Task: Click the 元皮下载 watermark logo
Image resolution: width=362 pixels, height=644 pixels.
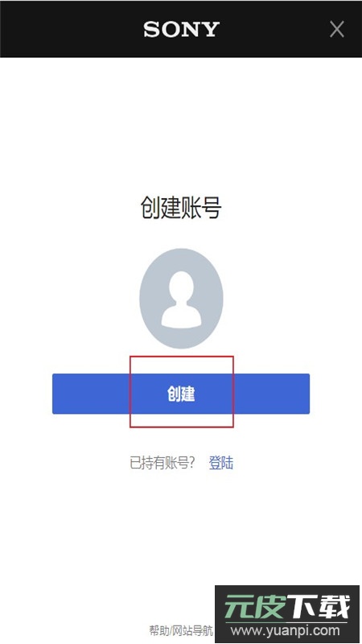Action: coord(286,606)
